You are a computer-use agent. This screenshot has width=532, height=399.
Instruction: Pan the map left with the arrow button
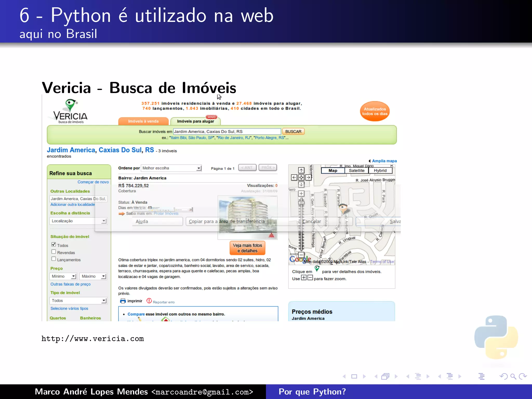[x=294, y=177]
